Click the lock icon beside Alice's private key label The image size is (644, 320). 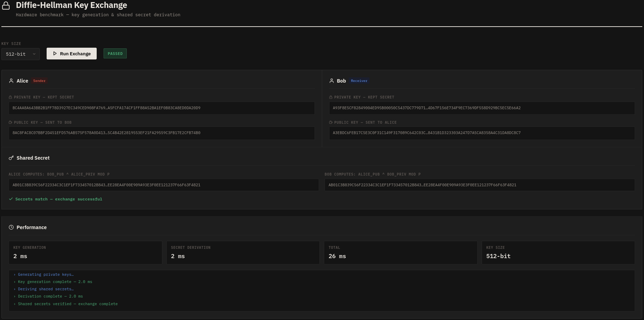[11, 97]
